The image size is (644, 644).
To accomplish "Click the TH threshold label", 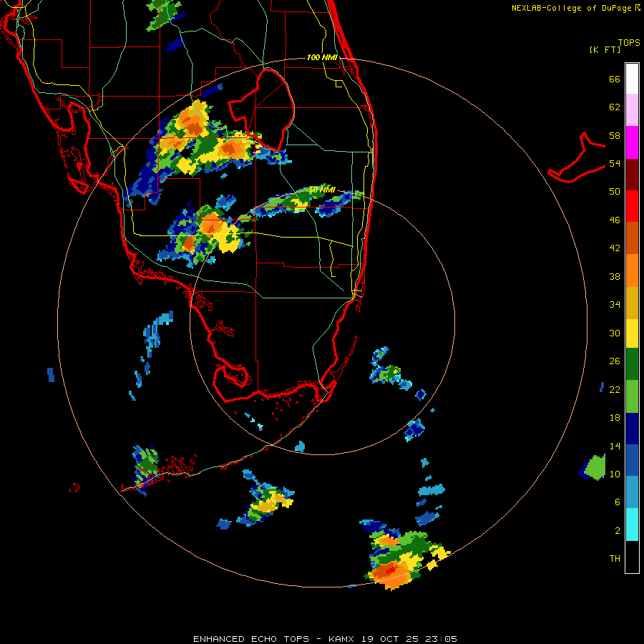I will click(x=615, y=558).
